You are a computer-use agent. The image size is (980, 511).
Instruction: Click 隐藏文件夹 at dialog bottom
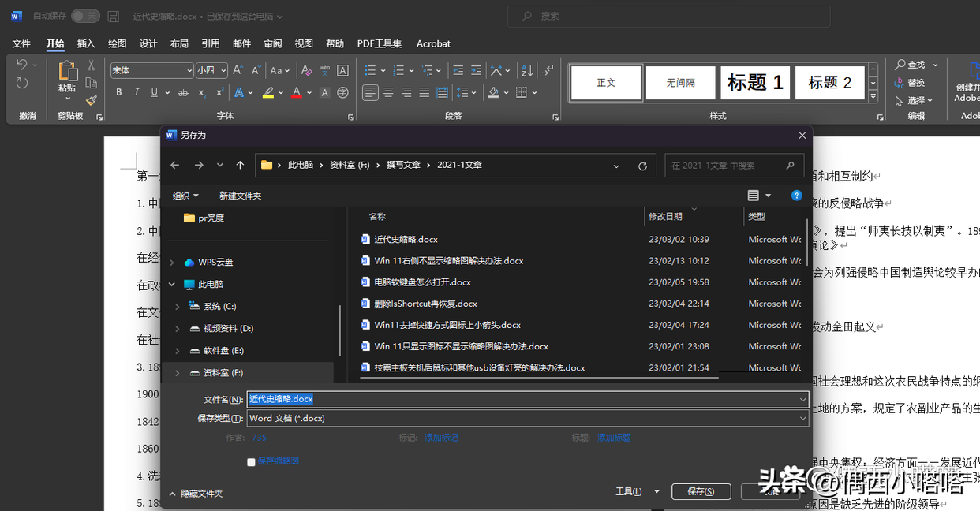tap(196, 494)
